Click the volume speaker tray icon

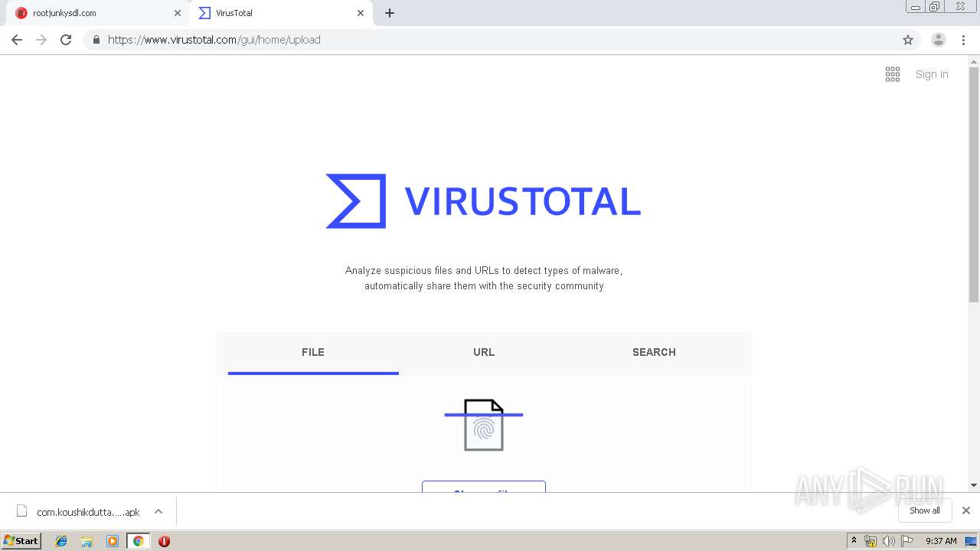(x=889, y=541)
